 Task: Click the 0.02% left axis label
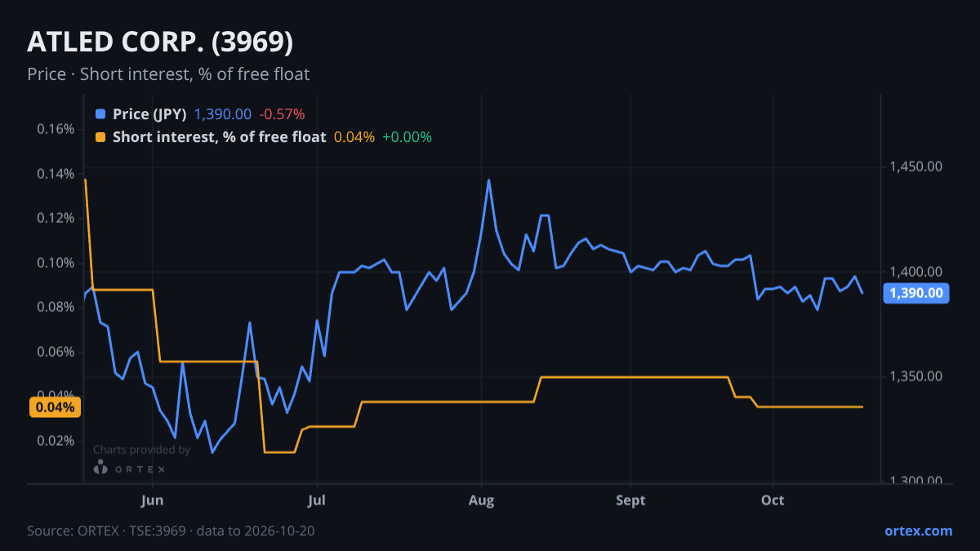(x=56, y=441)
